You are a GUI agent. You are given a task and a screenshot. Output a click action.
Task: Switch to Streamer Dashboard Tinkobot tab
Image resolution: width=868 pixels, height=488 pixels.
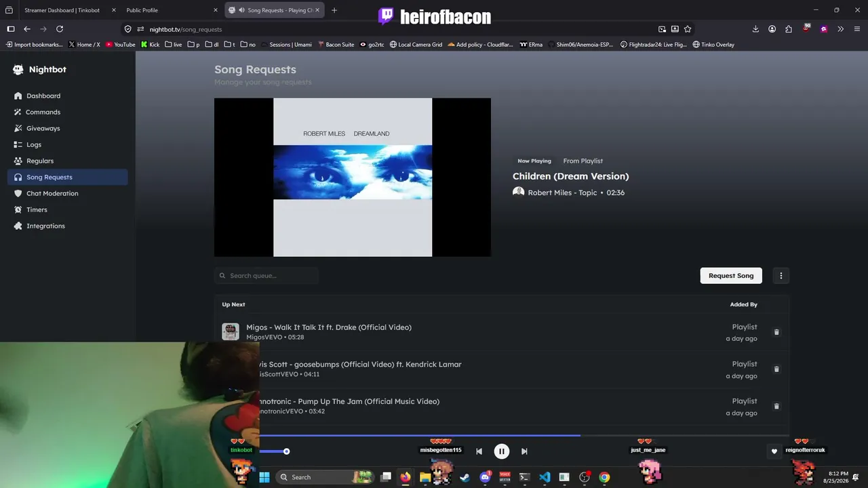62,10
